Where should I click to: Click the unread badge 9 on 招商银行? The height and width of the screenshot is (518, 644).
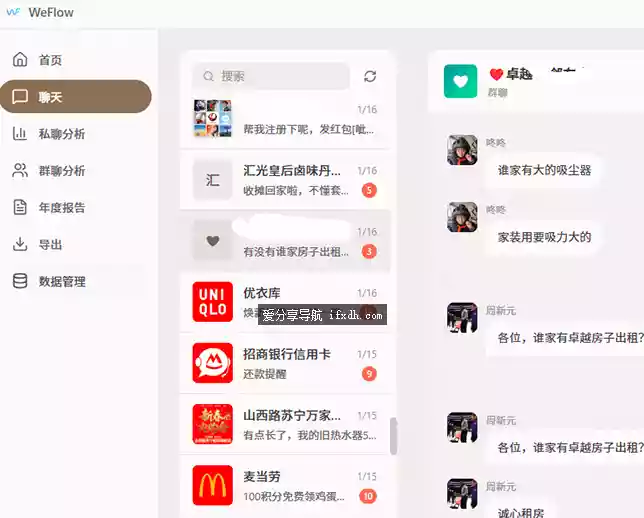pyautogui.click(x=369, y=374)
